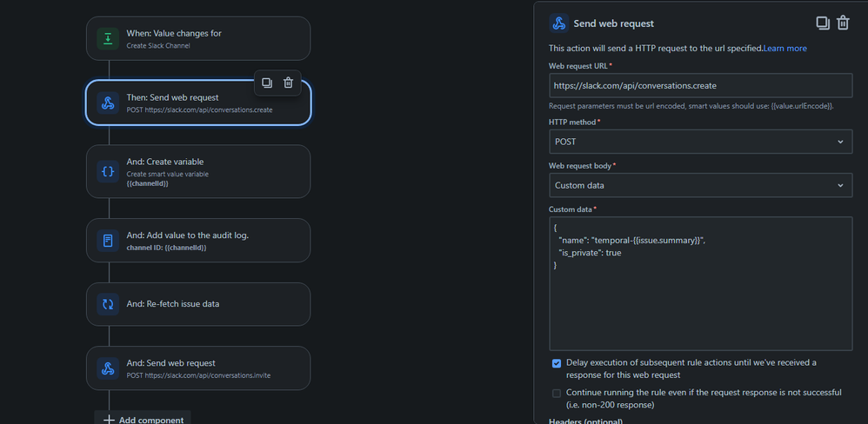Open the Web request body Custom data dropdown
The image size is (868, 424).
click(x=701, y=185)
